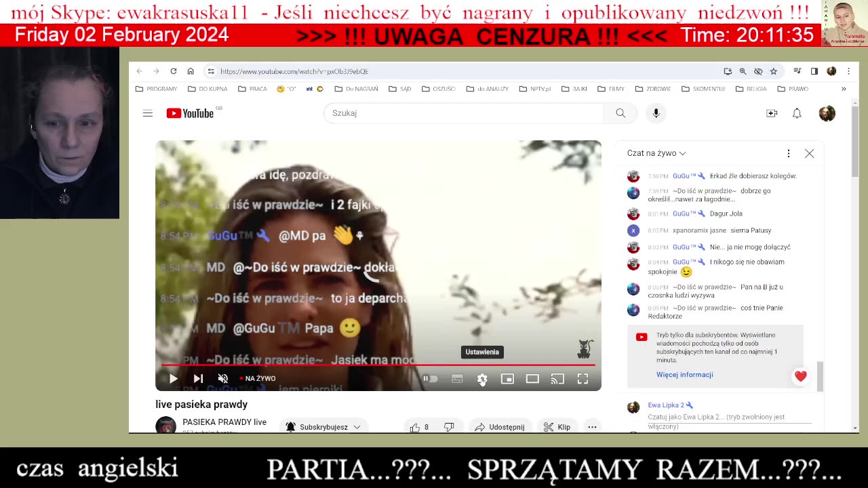Image resolution: width=868 pixels, height=488 pixels.
Task: Toggle the autoplay switch
Action: pyautogui.click(x=431, y=379)
